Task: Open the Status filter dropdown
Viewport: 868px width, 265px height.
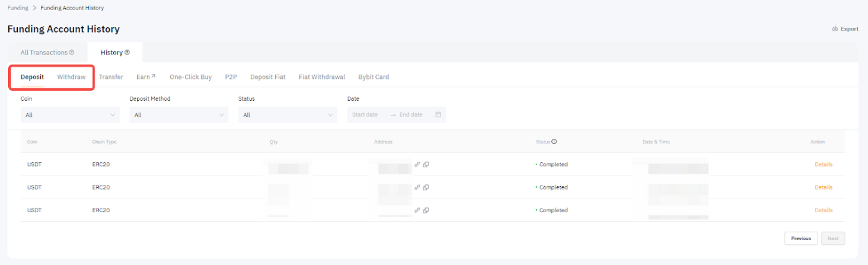Action: (288, 115)
